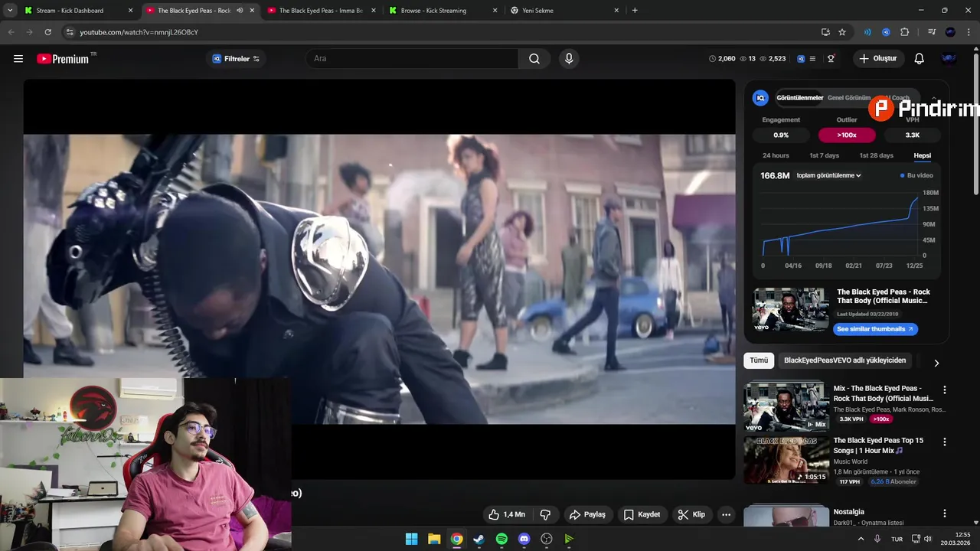Viewport: 980px width, 551px height.
Task: Open the 'Black Eyed Peas Top 15 Songs' thumbnail
Action: 786,460
